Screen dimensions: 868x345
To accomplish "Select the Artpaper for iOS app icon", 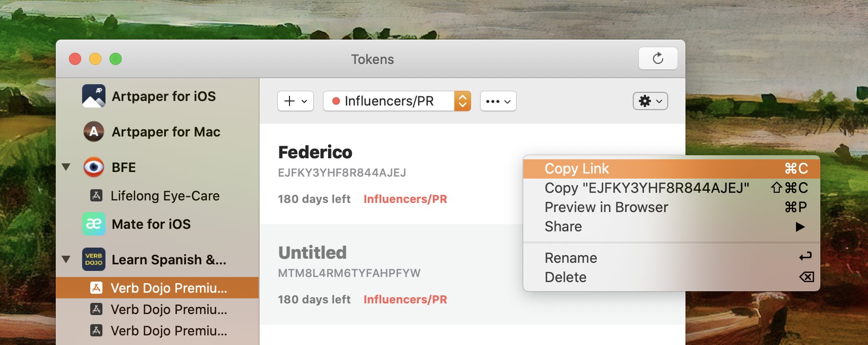I will 94,96.
